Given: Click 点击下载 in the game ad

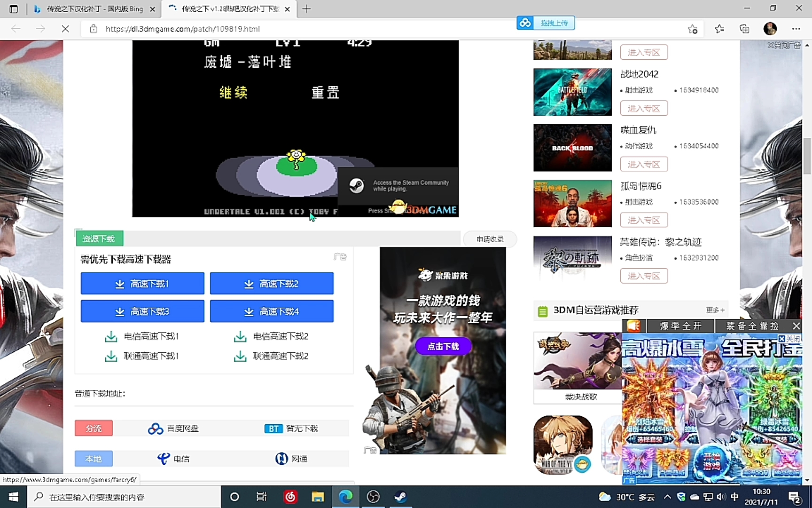Looking at the screenshot, I should coord(443,347).
